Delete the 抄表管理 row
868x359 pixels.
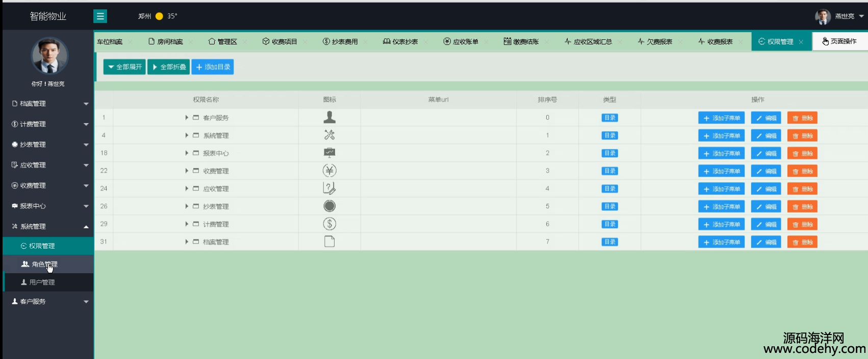coord(802,206)
